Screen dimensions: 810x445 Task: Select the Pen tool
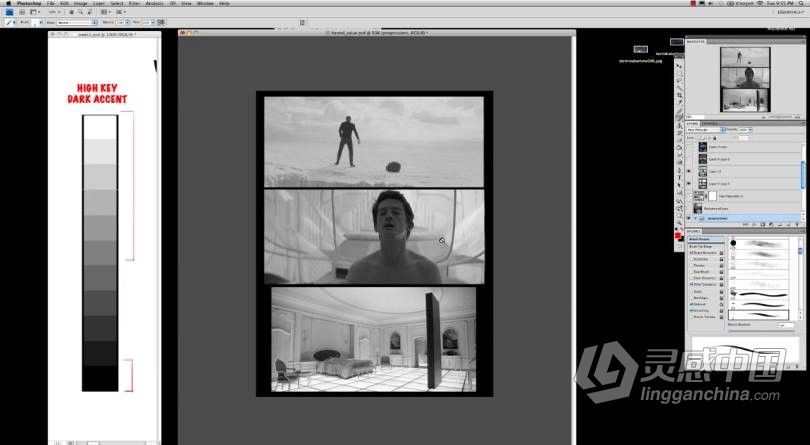[x=679, y=170]
